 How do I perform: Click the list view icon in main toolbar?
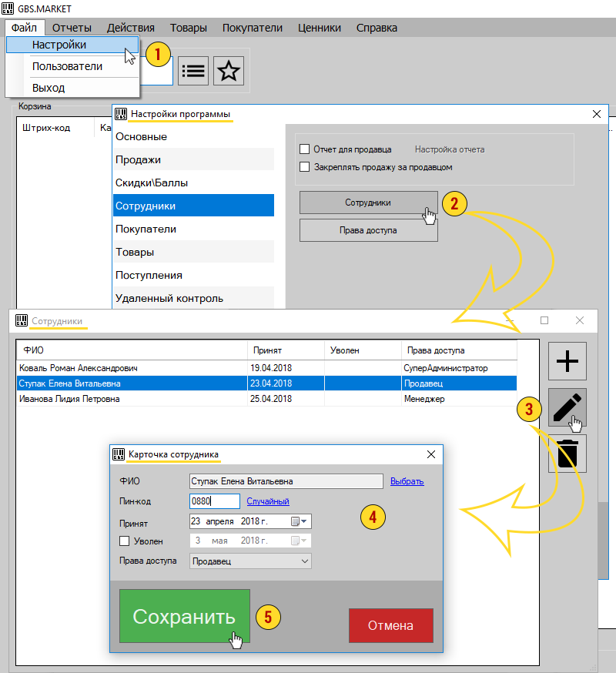193,71
